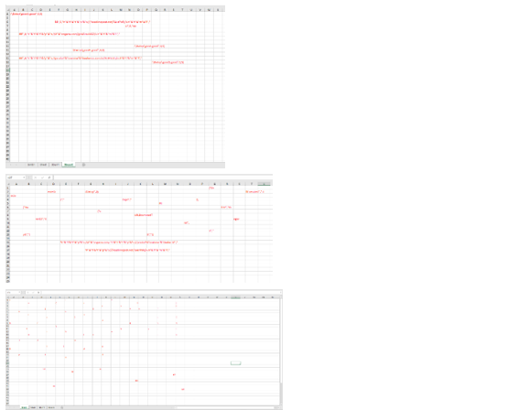The height and width of the screenshot is (420, 529).
Task: Open first sheet tab in top spreadsheet
Action: [31, 165]
